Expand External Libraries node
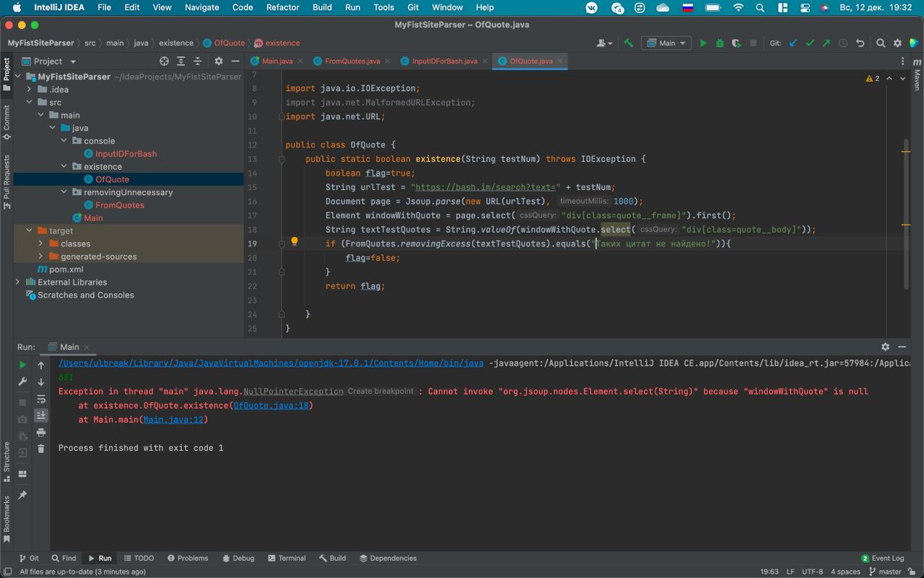Viewport: 924px width, 578px height. click(x=18, y=282)
